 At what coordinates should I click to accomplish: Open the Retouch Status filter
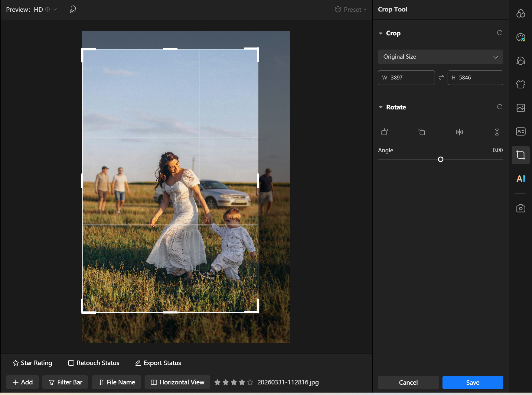pyautogui.click(x=94, y=363)
